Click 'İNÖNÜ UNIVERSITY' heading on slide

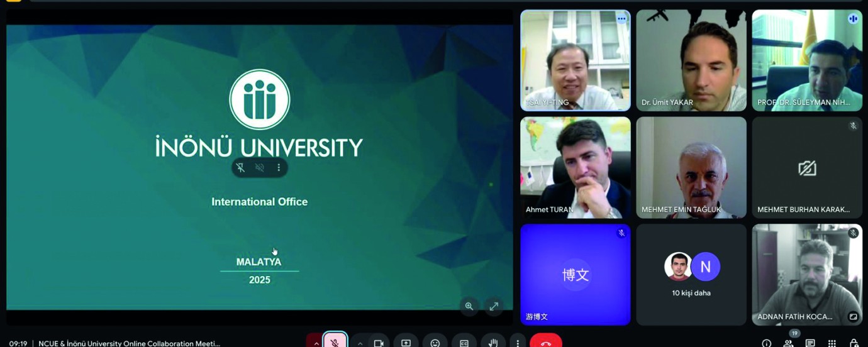(x=259, y=147)
